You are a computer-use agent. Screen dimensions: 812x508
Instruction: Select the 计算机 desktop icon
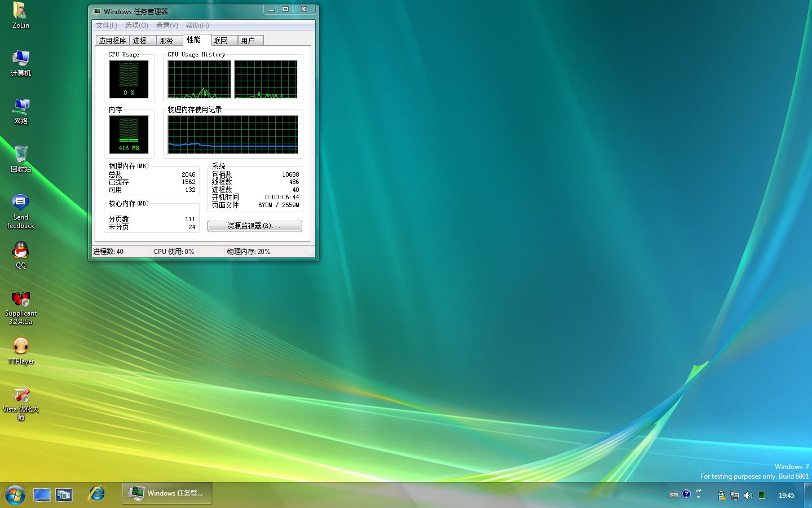pos(21,63)
